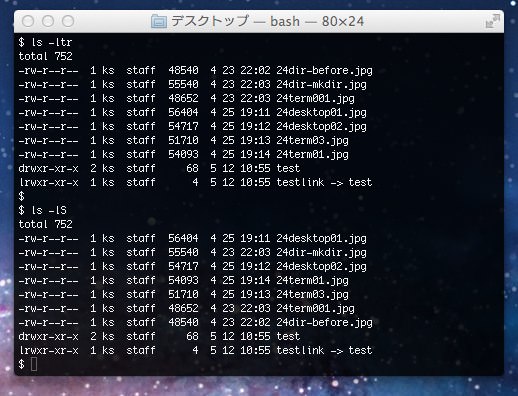Click the 'ls -ltr' command line
Image resolution: width=518 pixels, height=396 pixels.
(x=45, y=42)
